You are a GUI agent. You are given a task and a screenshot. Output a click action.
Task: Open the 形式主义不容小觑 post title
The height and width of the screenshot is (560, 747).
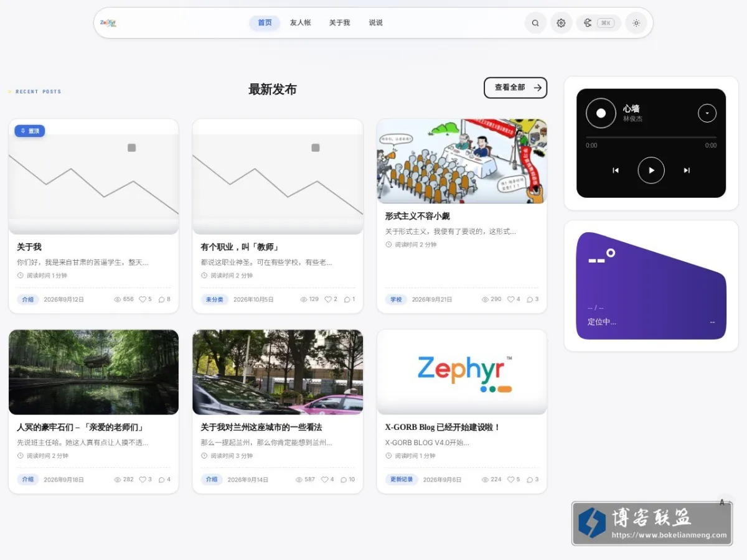pyautogui.click(x=417, y=216)
